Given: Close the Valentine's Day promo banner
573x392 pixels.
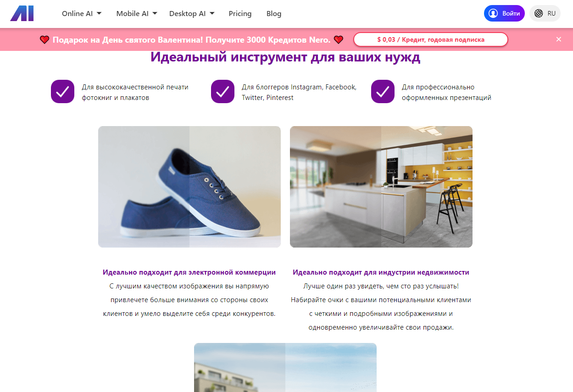Looking at the screenshot, I should [x=559, y=39].
